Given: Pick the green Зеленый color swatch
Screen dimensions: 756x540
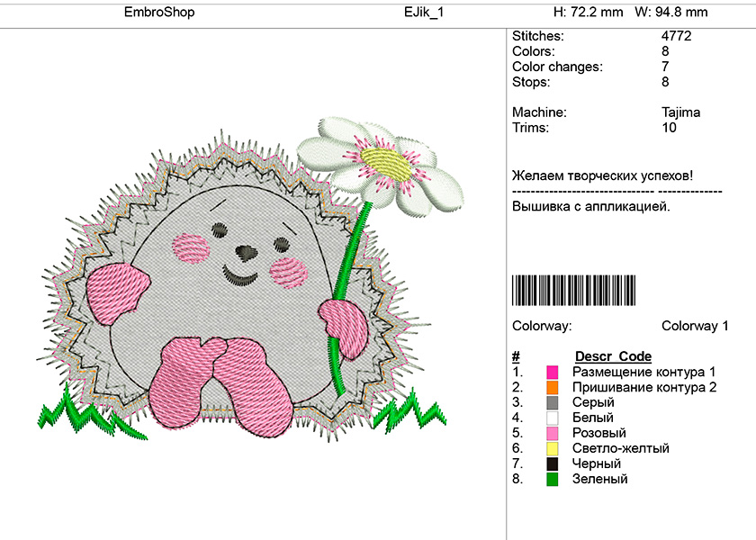Looking at the screenshot, I should click(553, 479).
